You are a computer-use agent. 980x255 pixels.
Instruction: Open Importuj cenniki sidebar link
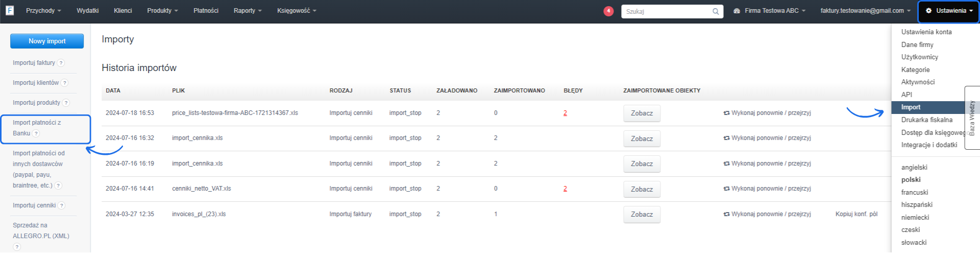click(x=34, y=205)
